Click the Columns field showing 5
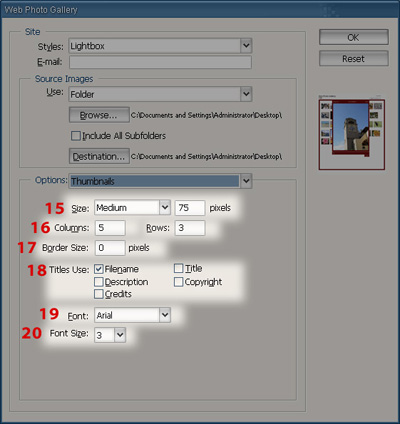This screenshot has width=400, height=424. (x=110, y=228)
